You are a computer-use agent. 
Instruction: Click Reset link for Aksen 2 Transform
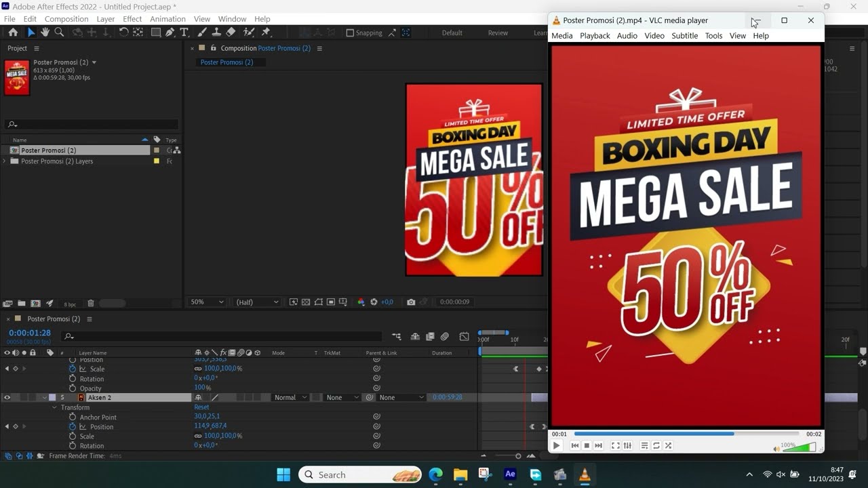tap(201, 407)
